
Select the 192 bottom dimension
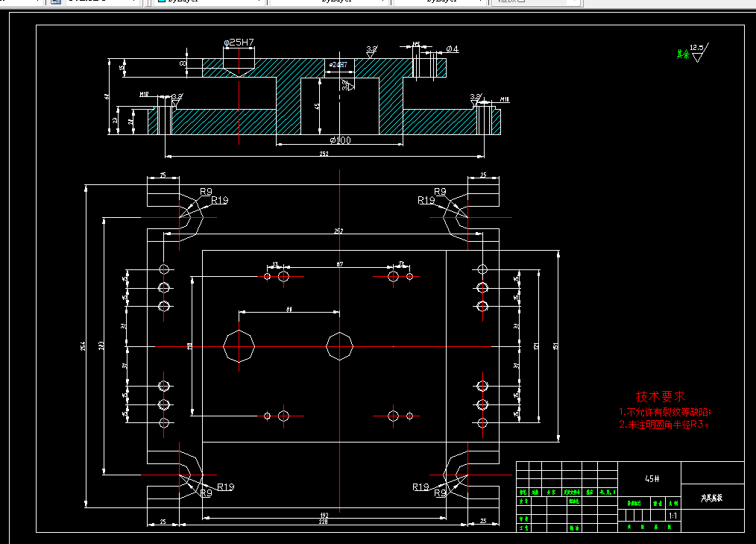click(324, 515)
